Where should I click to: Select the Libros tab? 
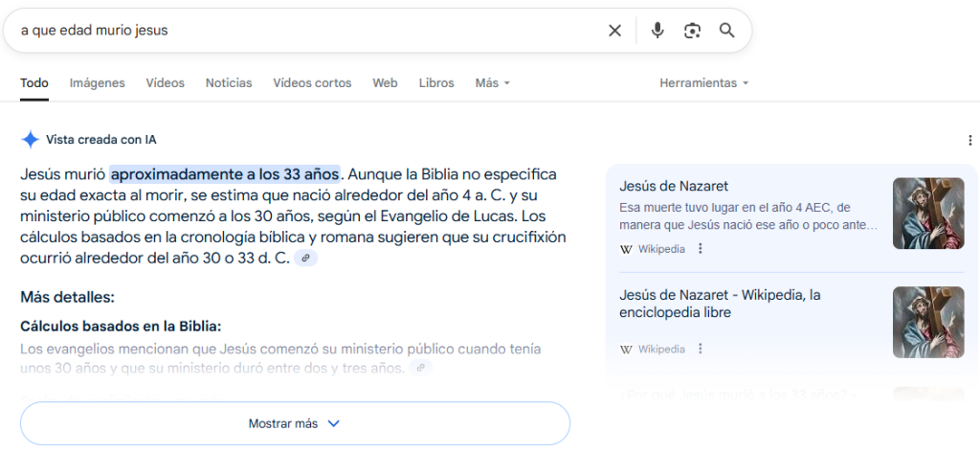click(436, 83)
